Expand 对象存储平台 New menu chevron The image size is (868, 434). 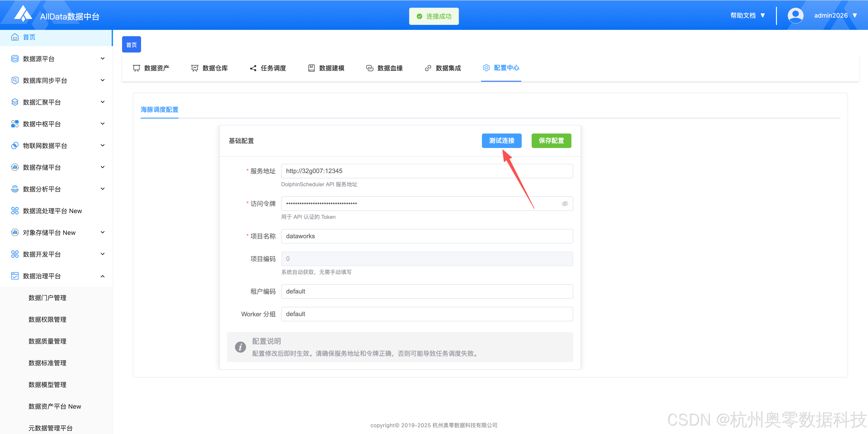(103, 232)
